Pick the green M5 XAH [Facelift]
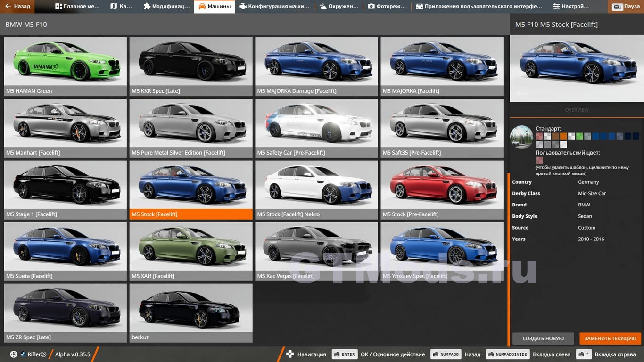The image size is (644, 362). pos(191,252)
